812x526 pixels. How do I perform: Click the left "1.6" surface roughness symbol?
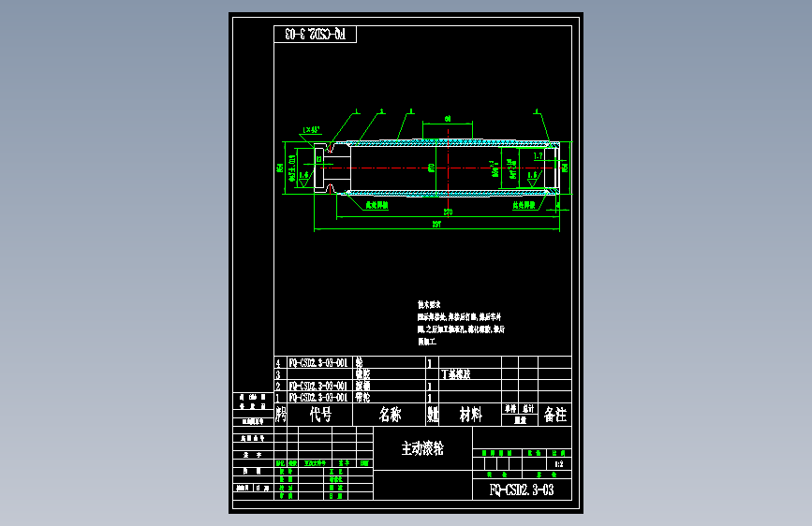click(x=303, y=179)
